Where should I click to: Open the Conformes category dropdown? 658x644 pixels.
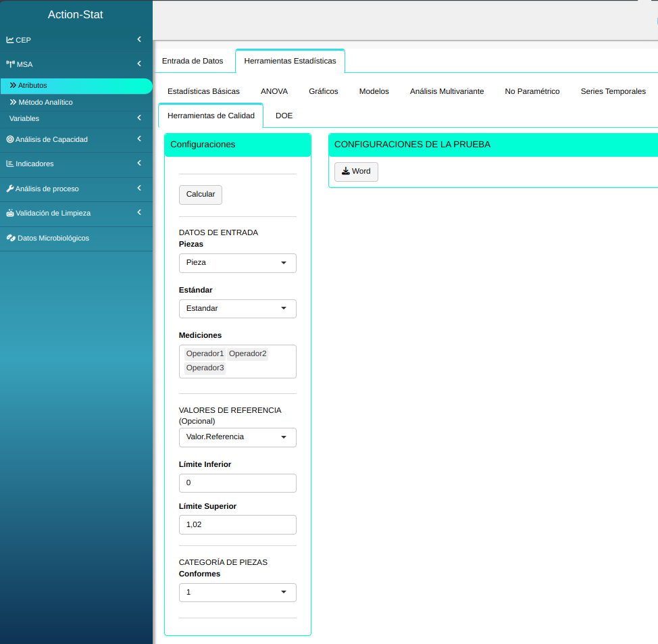tap(237, 593)
